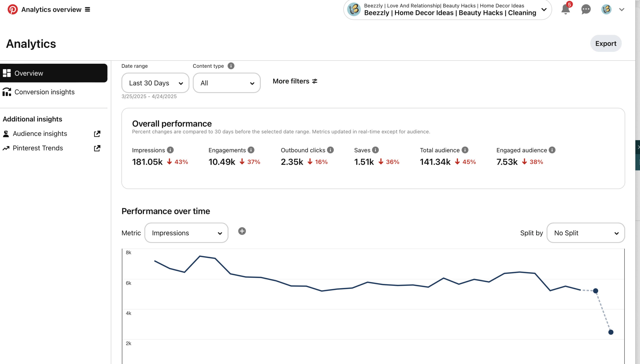
Task: Click the second-to-last chart data point
Action: [x=595, y=291]
